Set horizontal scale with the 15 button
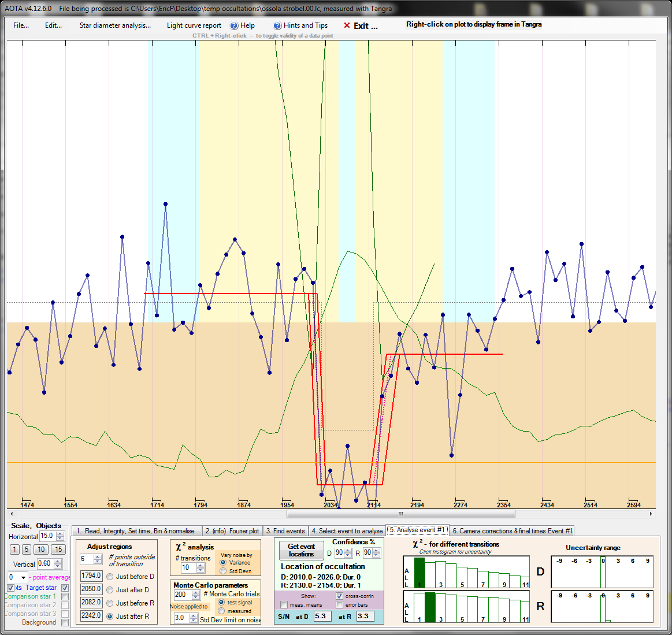Screen dimensions: 672x635 coord(58,549)
